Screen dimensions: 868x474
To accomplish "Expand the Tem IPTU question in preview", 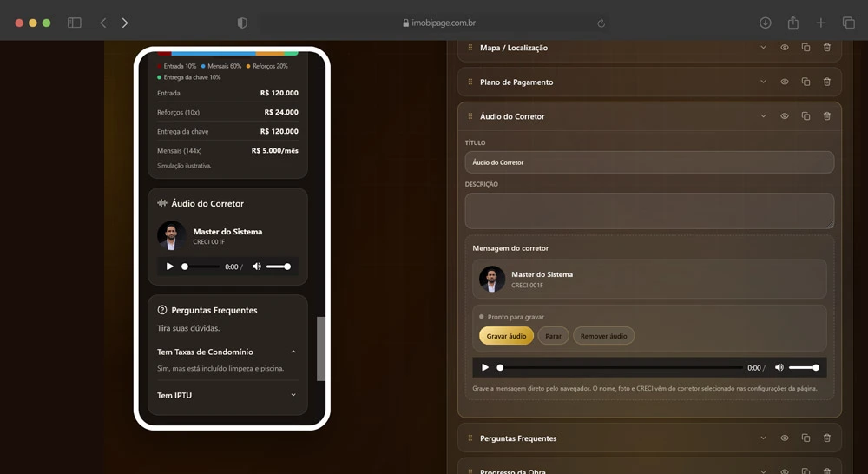I will (x=293, y=395).
